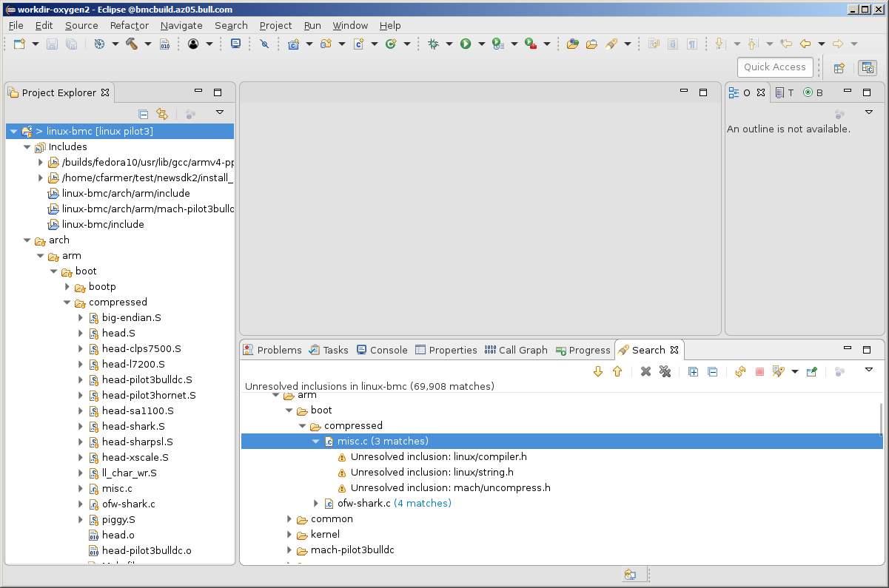This screenshot has width=889, height=588.
Task: Expand the bootp folder in Project Explorer
Action: coord(67,287)
